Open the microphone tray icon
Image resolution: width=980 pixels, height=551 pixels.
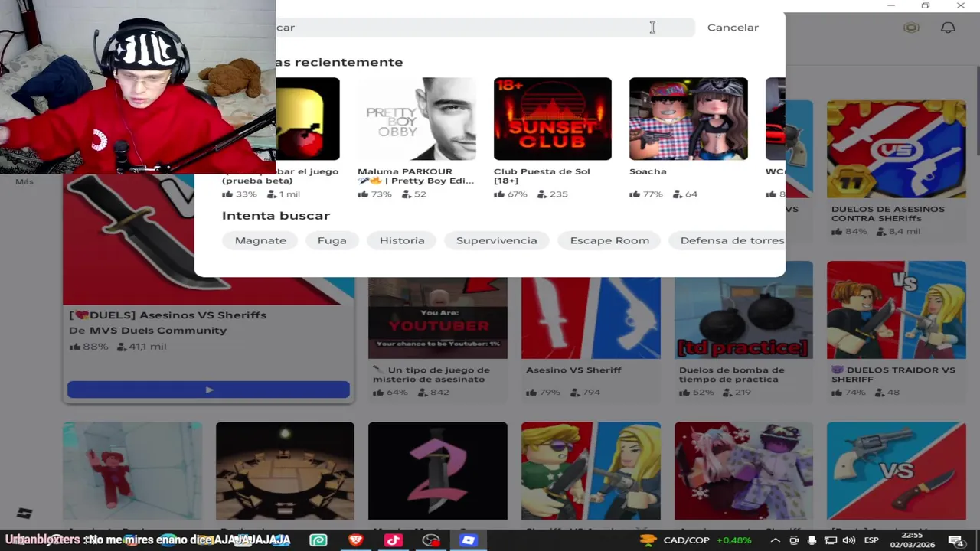(x=812, y=540)
